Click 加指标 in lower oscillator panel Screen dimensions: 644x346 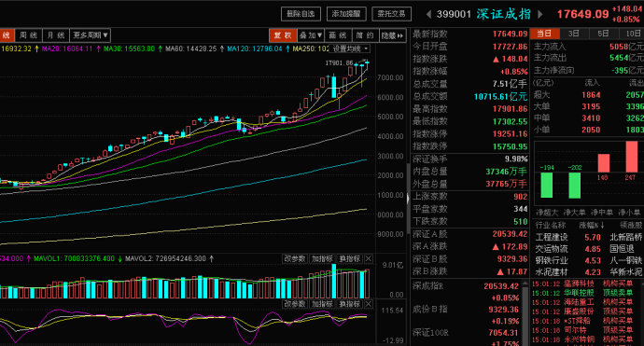point(322,304)
